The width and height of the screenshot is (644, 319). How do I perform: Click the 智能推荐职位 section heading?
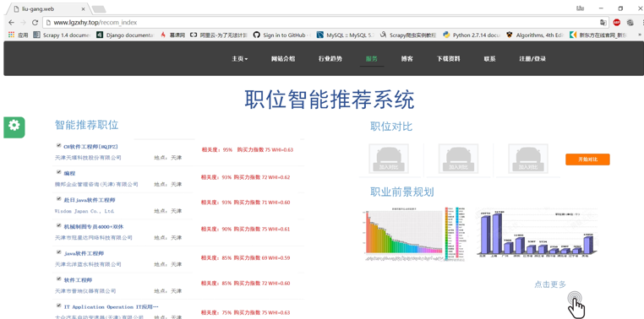point(87,125)
